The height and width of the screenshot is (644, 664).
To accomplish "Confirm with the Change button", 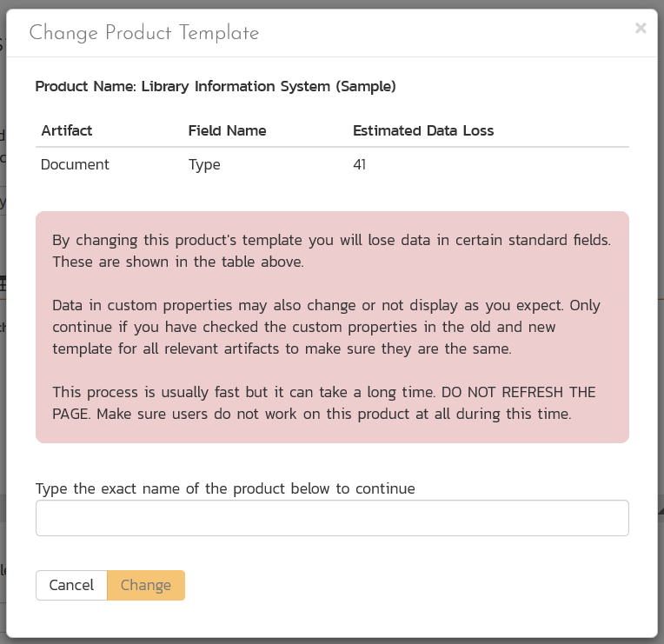I will tap(146, 585).
